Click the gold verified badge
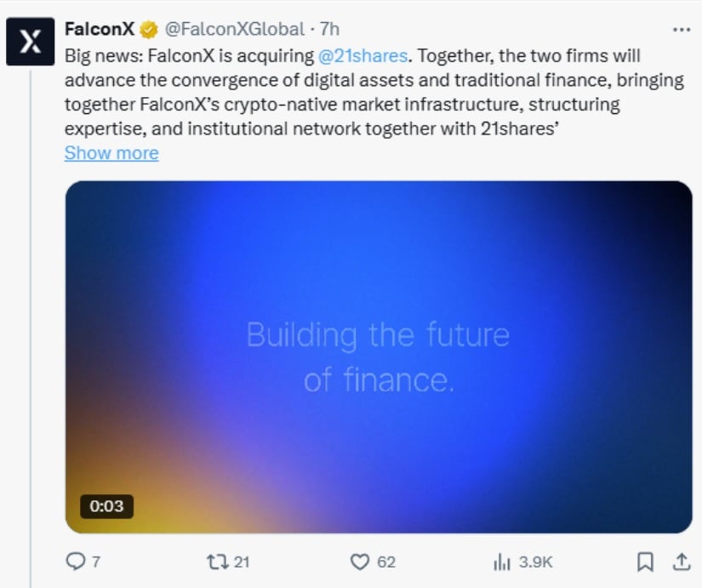The height and width of the screenshot is (588, 702). click(148, 30)
